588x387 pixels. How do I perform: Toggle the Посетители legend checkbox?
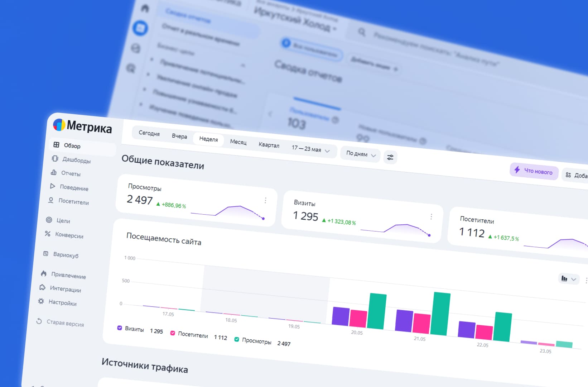tap(173, 333)
